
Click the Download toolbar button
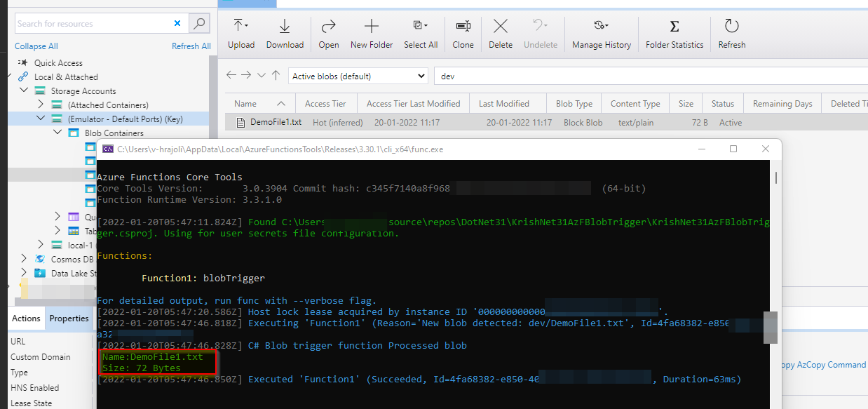(285, 34)
